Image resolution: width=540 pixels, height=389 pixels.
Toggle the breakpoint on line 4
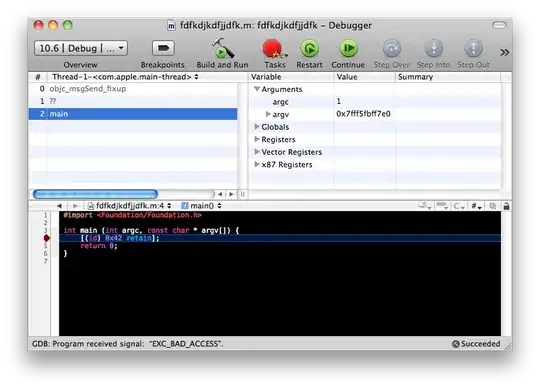coord(46,238)
